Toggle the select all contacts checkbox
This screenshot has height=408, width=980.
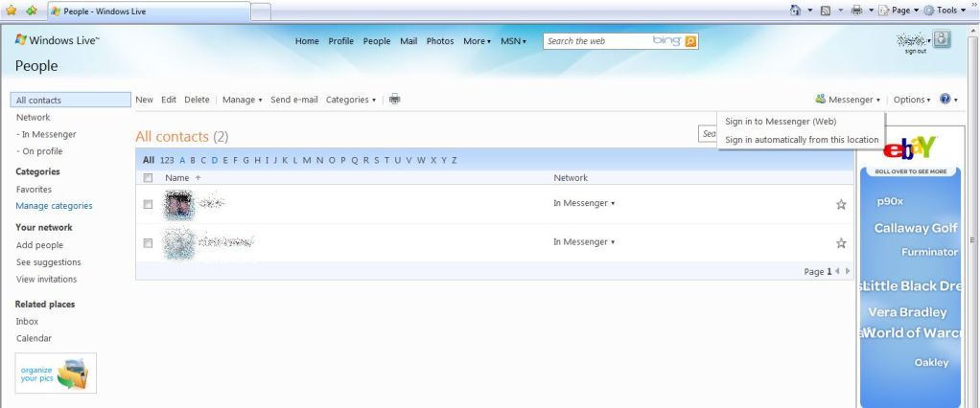point(148,178)
